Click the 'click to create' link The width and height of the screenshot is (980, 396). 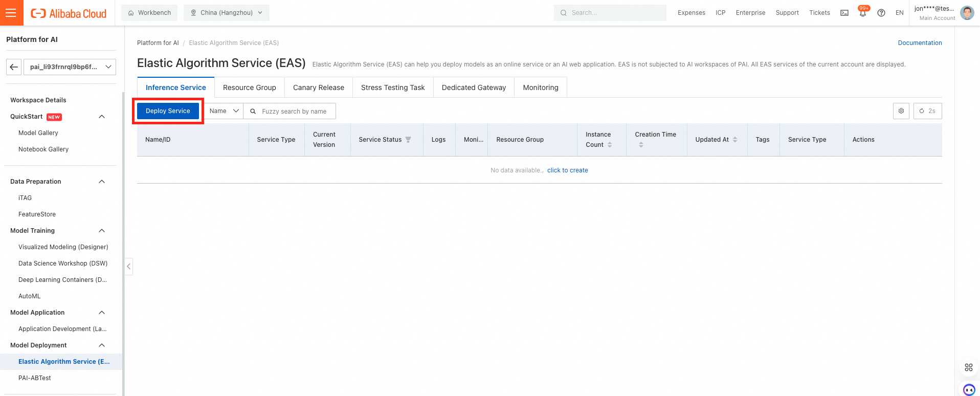[568, 170]
